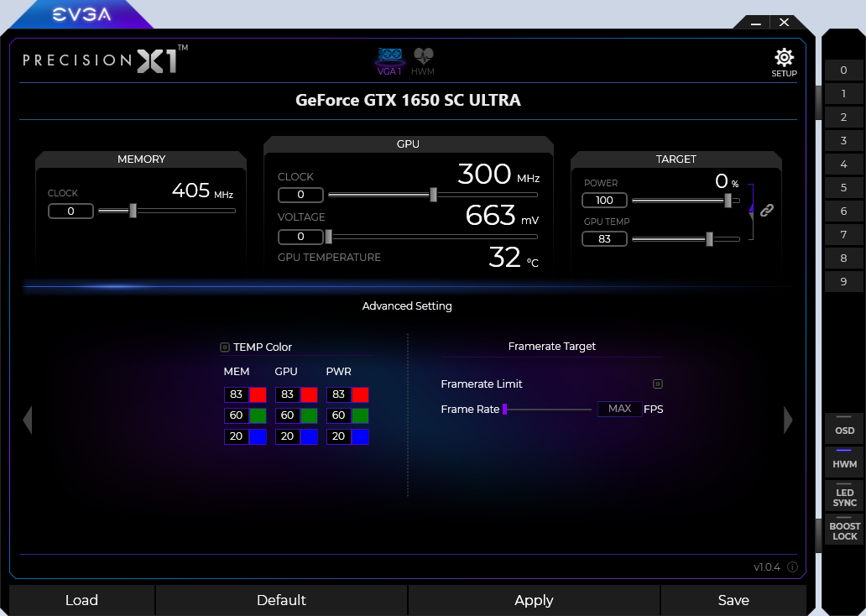The width and height of the screenshot is (866, 616).
Task: Minimize the Precision X1 window
Action: [x=756, y=23]
